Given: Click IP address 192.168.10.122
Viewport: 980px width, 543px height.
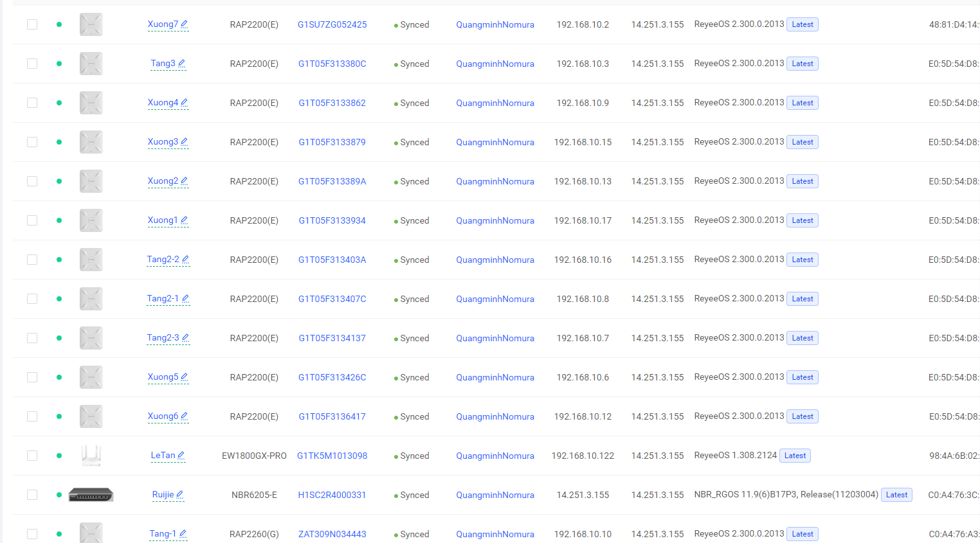Looking at the screenshot, I should 583,456.
